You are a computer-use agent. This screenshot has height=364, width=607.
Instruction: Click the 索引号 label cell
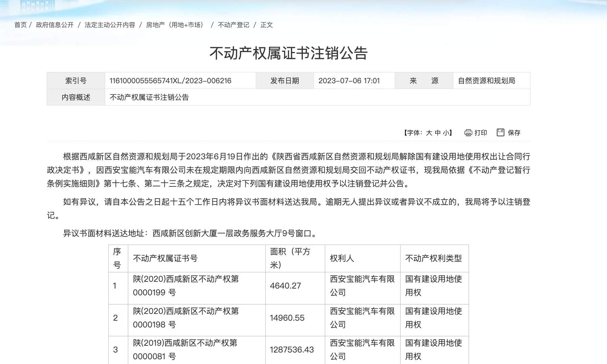tap(76, 81)
